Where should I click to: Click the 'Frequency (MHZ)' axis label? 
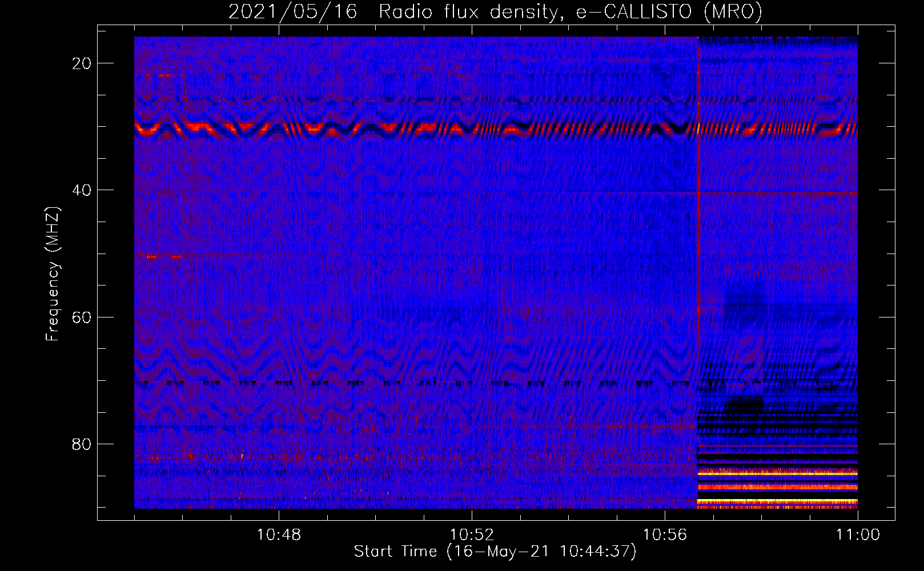point(53,274)
